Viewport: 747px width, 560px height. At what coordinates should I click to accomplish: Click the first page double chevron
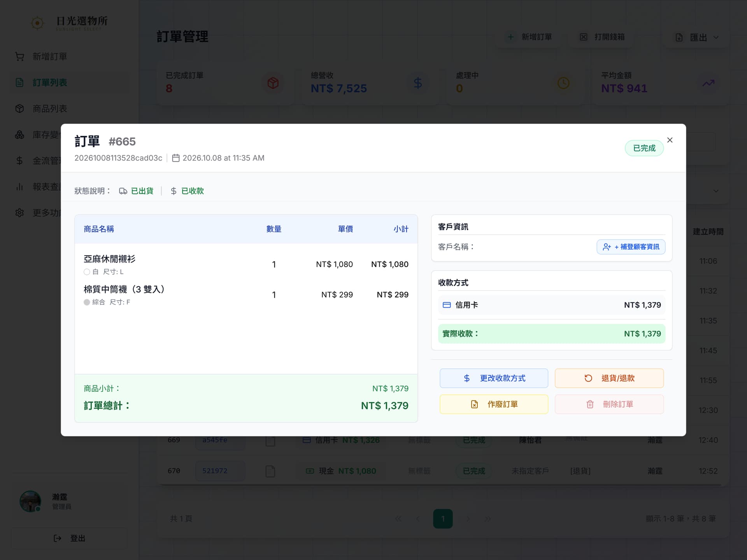398,518
